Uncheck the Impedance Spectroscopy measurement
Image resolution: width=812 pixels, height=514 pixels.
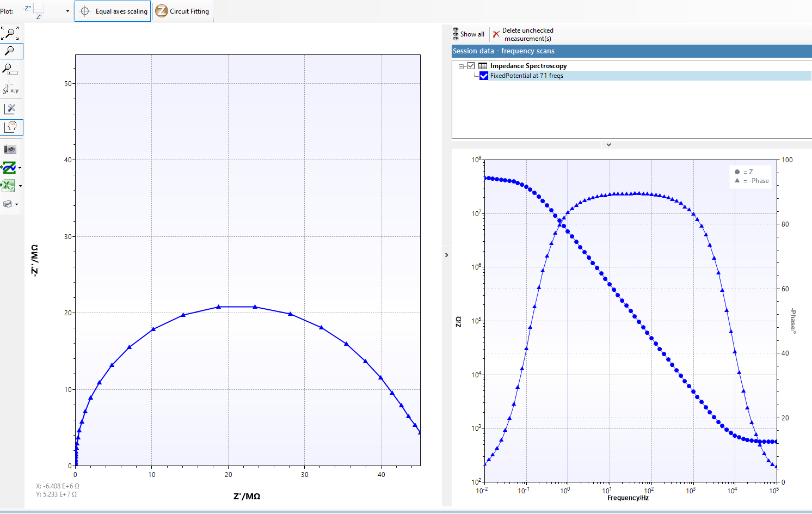(471, 65)
